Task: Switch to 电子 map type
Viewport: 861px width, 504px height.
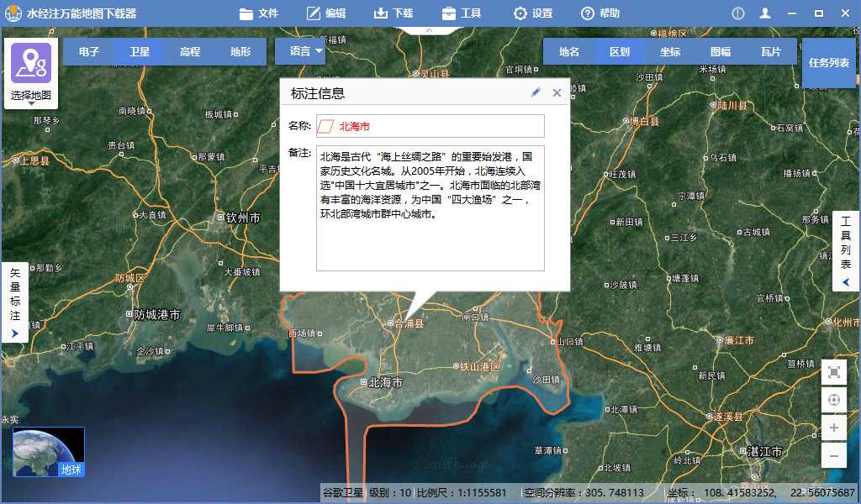Action: click(88, 51)
